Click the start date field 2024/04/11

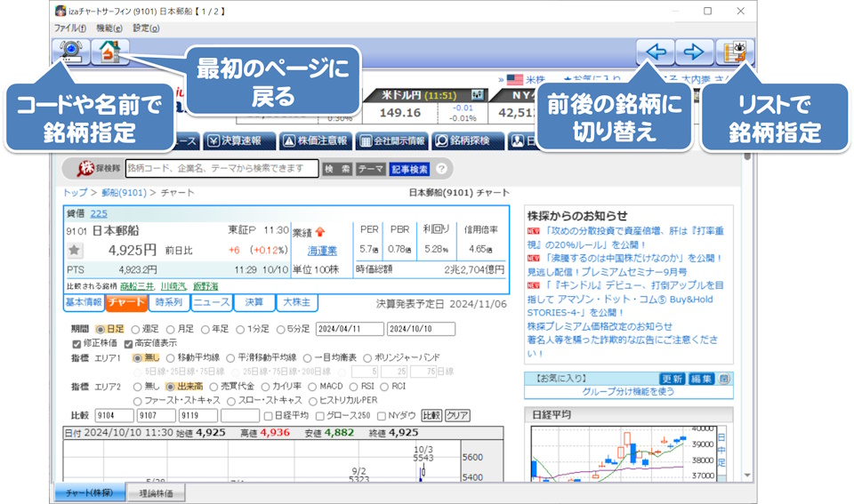point(350,329)
